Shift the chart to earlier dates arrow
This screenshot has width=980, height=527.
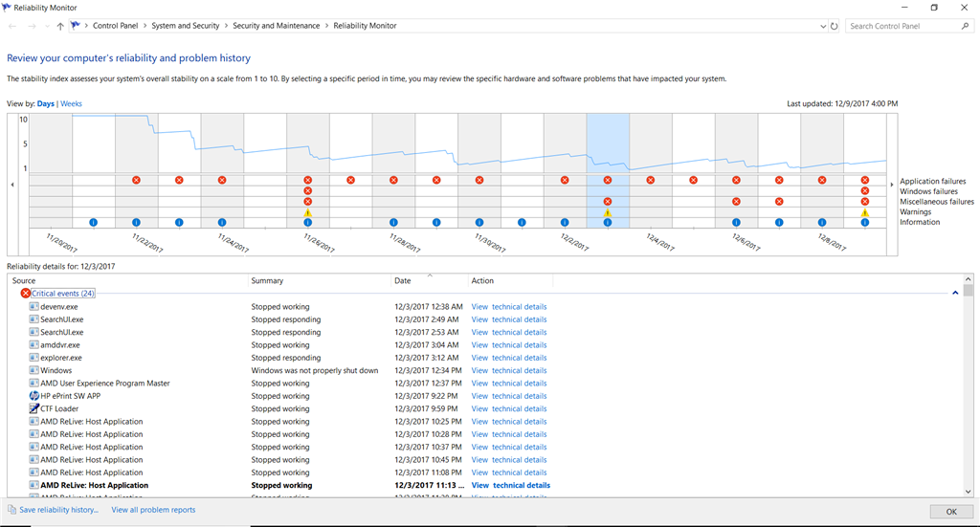[12, 185]
